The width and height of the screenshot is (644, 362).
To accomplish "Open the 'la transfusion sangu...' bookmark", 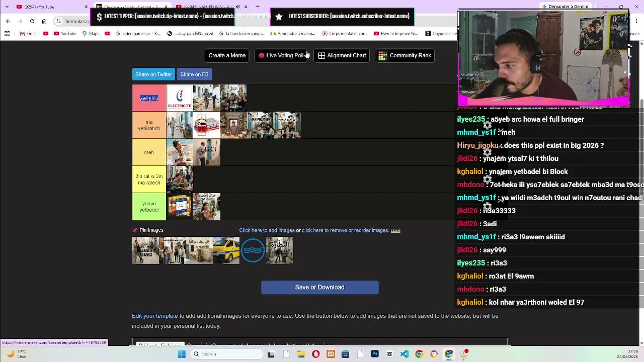I will point(241,34).
